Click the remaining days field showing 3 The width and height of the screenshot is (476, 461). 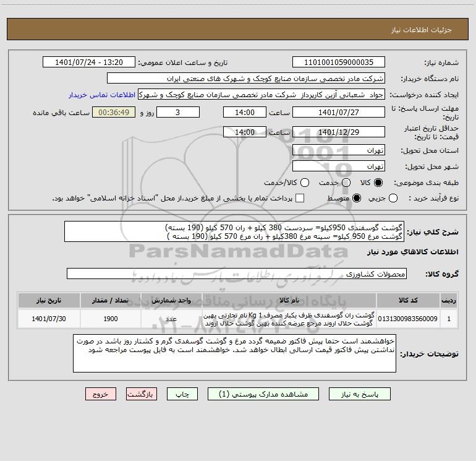(x=178, y=112)
